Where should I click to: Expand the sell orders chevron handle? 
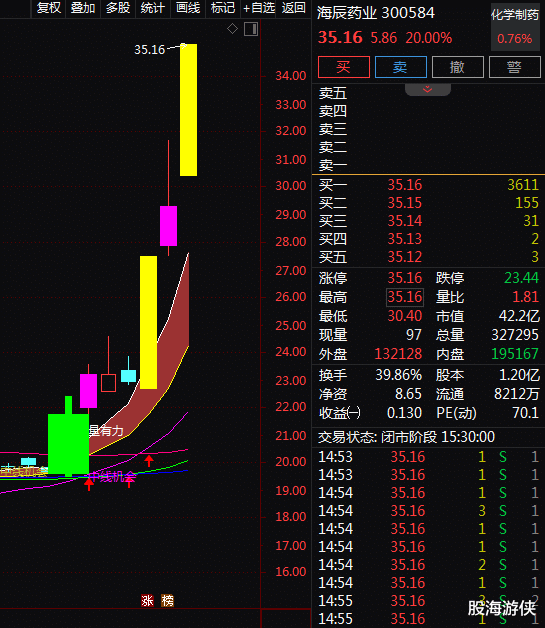428,89
